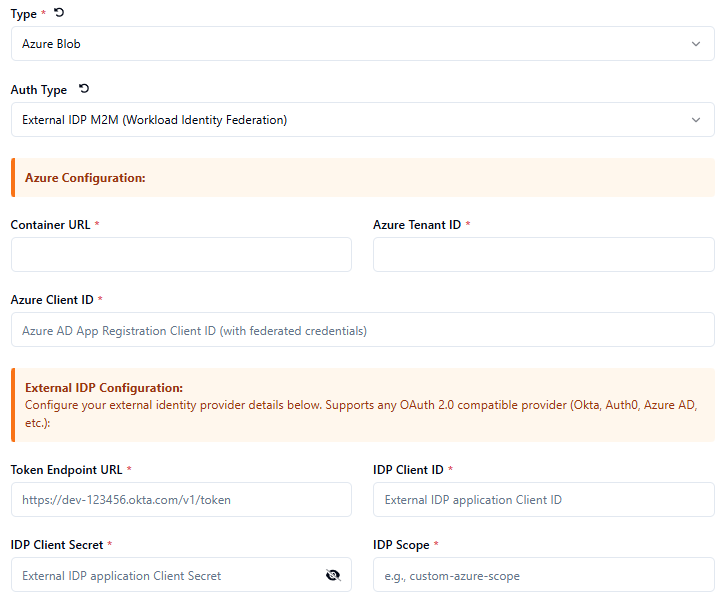Click the External IDP Configuration banner title
725x594 pixels.
(104, 388)
